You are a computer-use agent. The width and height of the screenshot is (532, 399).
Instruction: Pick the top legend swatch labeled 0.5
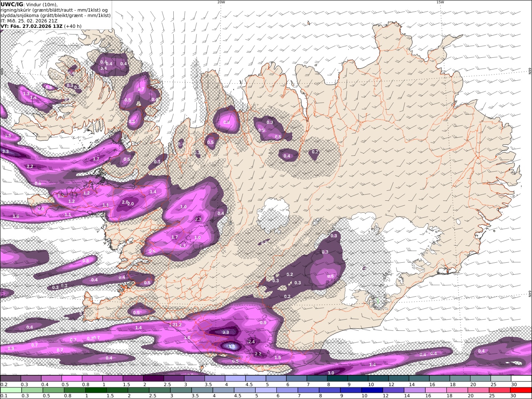click(x=71, y=378)
